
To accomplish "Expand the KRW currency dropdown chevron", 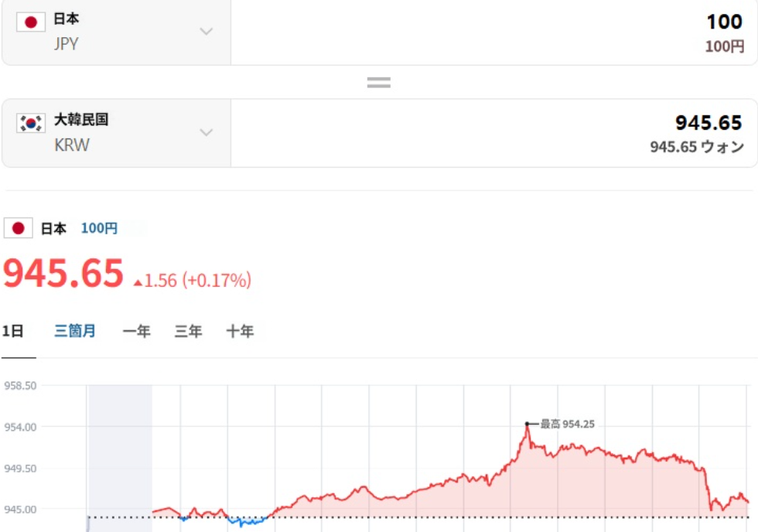I will tap(206, 132).
